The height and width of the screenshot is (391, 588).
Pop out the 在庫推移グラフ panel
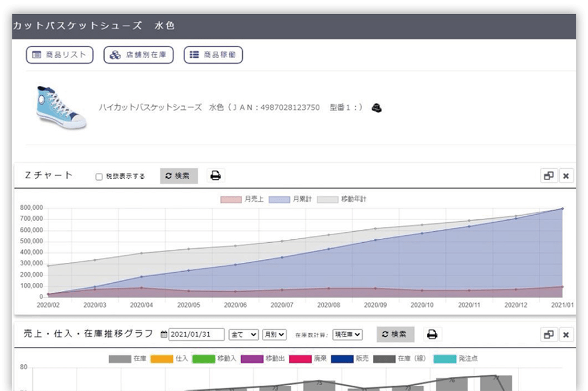point(549,335)
